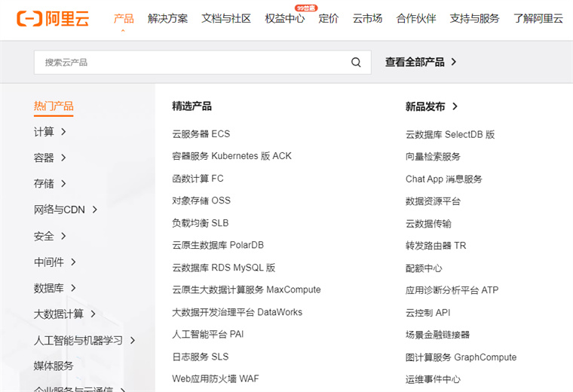Click the search magnifier icon
573x392 pixels.
coord(356,63)
